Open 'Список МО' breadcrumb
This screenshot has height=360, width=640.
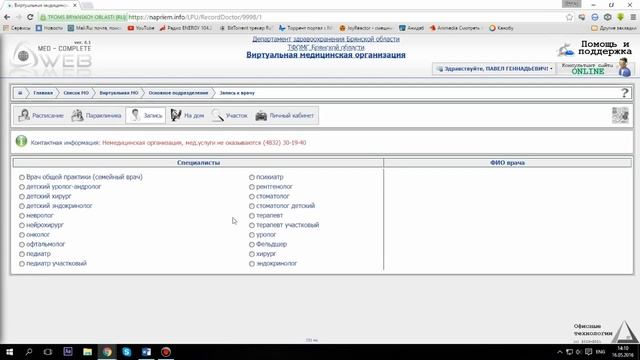[76, 93]
